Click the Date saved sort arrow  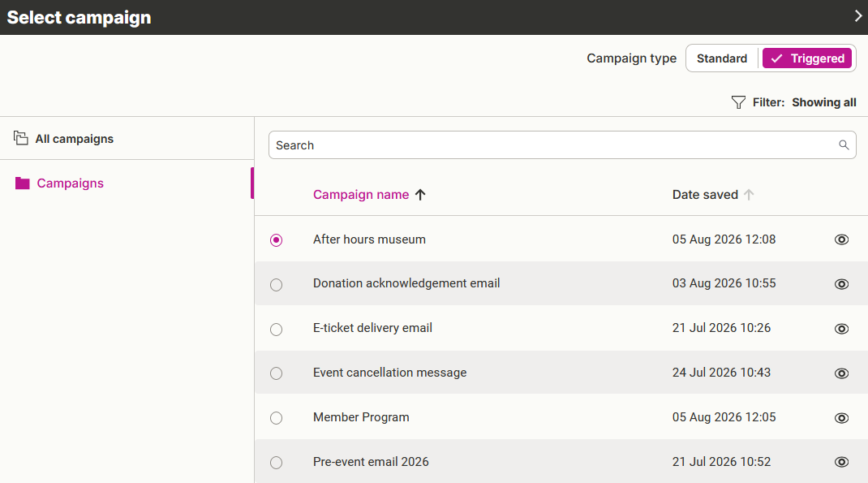[749, 195]
